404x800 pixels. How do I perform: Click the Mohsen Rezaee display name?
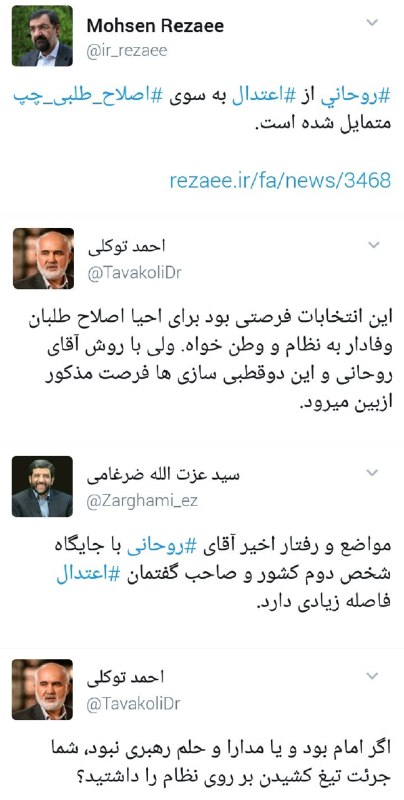point(155,26)
